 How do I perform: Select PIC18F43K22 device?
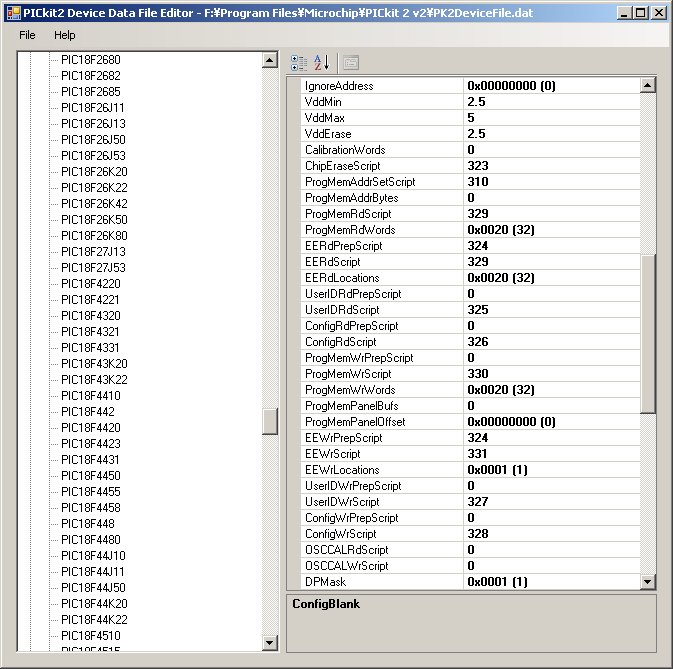94,380
